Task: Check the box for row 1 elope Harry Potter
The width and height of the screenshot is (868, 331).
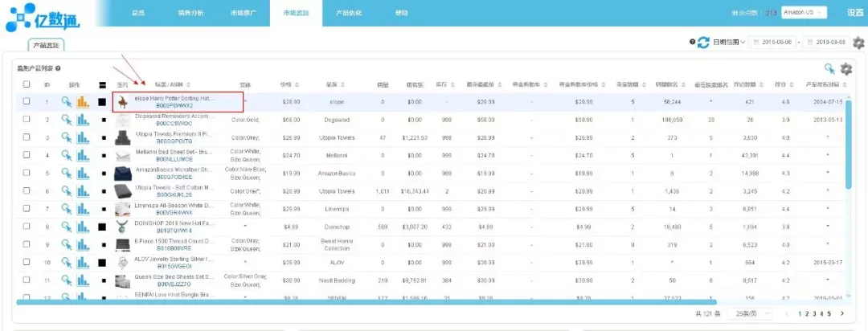Action: coord(27,101)
